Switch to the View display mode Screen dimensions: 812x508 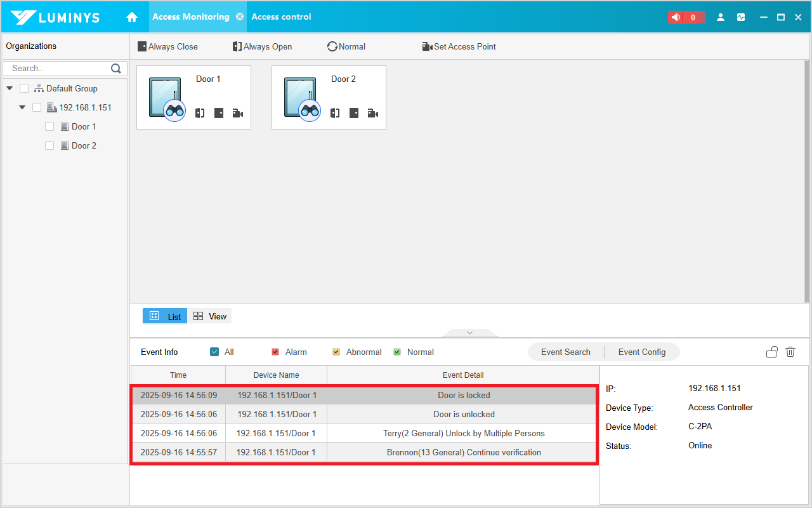click(210, 316)
